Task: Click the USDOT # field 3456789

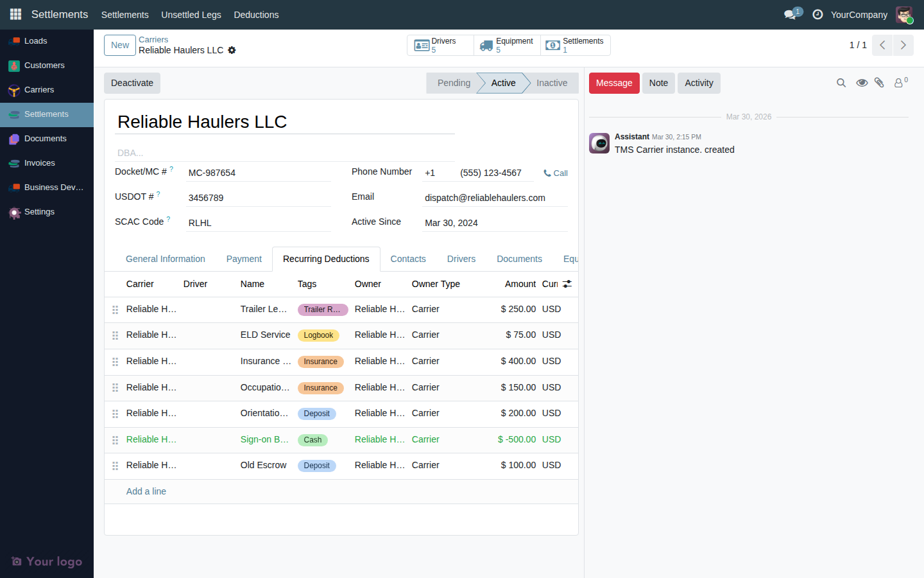Action: coord(259,198)
